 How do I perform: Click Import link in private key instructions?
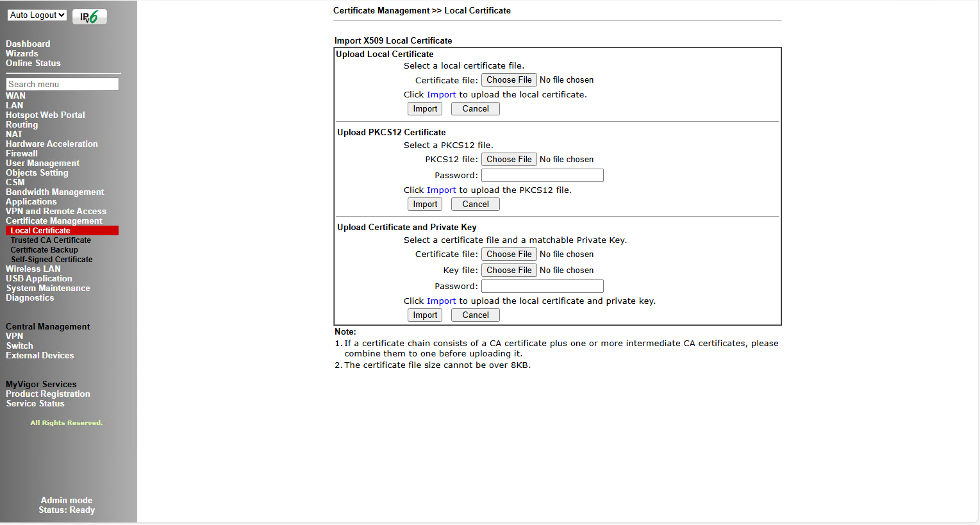click(x=442, y=301)
